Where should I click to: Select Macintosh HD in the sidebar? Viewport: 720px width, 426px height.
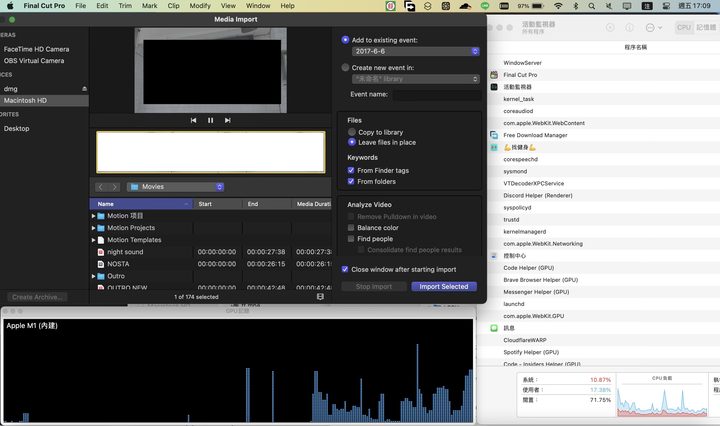click(44, 101)
